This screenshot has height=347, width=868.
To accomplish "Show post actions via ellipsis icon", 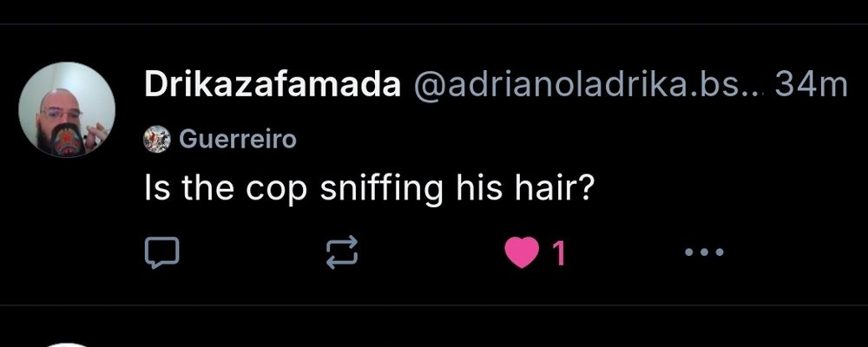I will [704, 252].
